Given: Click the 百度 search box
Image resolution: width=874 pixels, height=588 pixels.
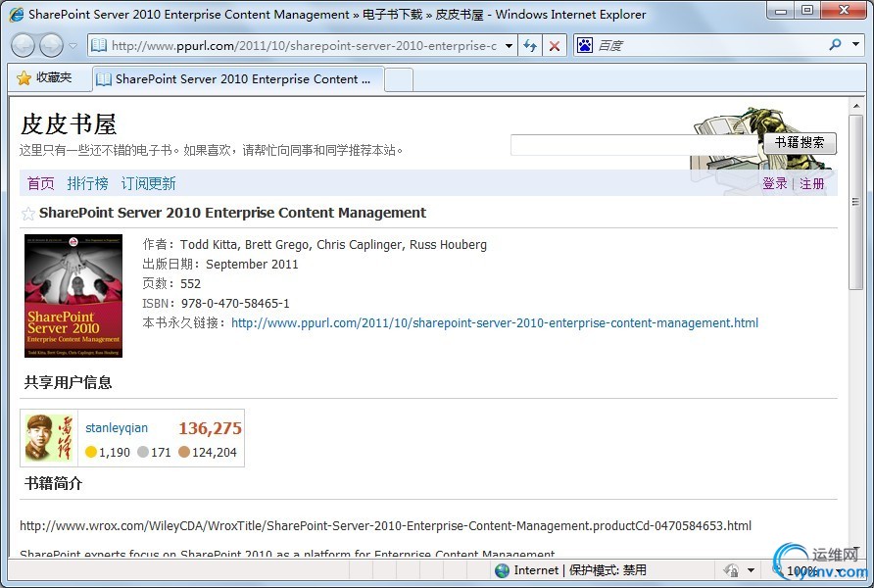Looking at the screenshot, I should click(709, 46).
